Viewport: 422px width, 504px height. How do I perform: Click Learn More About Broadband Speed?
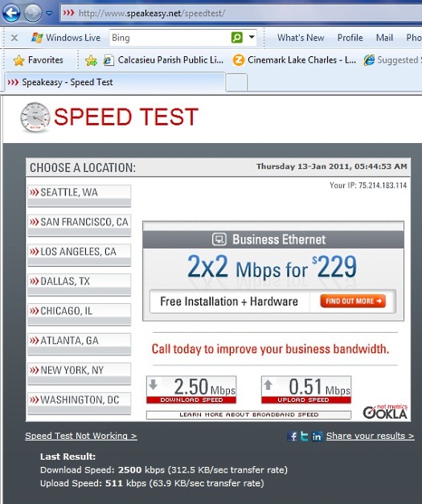pos(248,415)
